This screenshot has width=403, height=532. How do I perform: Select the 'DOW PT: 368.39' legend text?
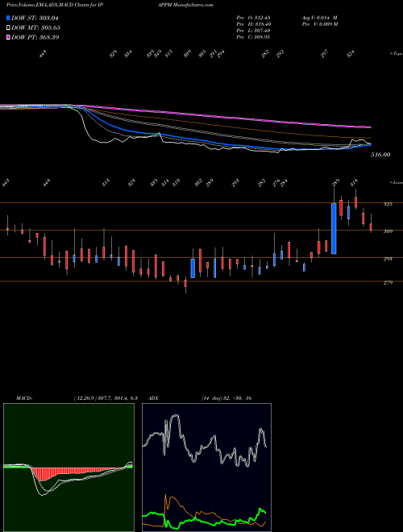coord(35,37)
